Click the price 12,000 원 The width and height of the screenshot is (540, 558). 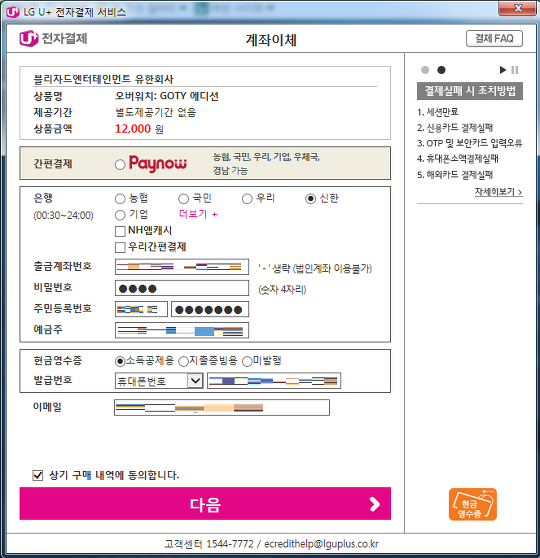(x=139, y=129)
